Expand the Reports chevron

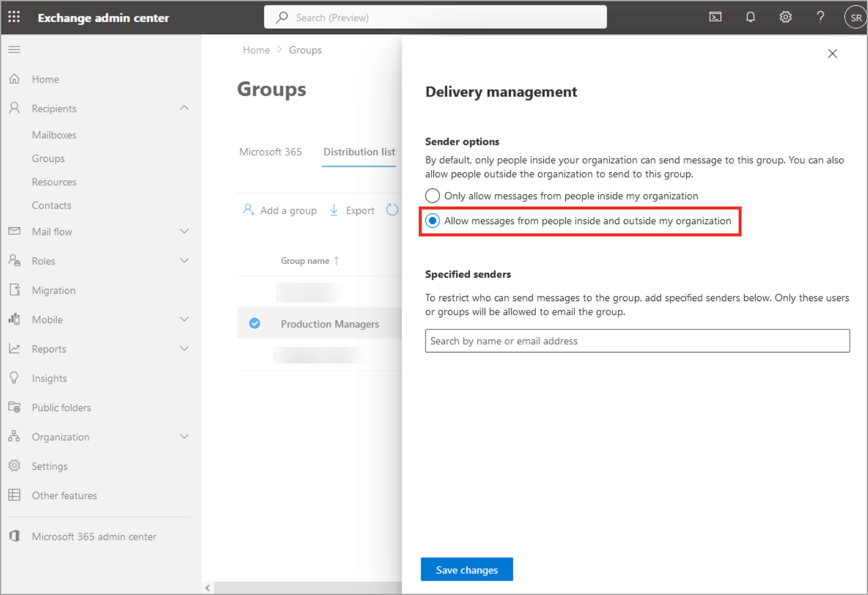point(184,349)
